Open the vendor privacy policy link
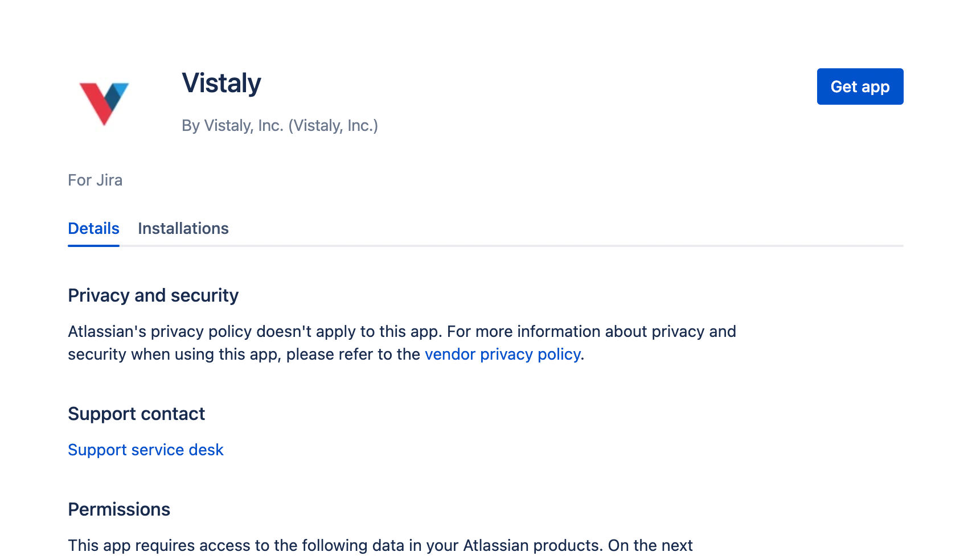Screen dimensions: 968x560 tap(503, 354)
